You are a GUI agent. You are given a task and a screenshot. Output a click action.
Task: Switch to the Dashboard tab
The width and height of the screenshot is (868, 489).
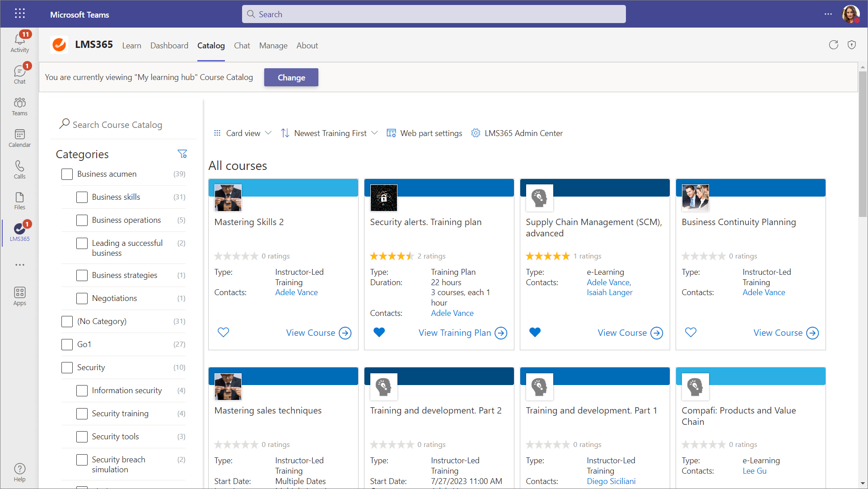(169, 46)
